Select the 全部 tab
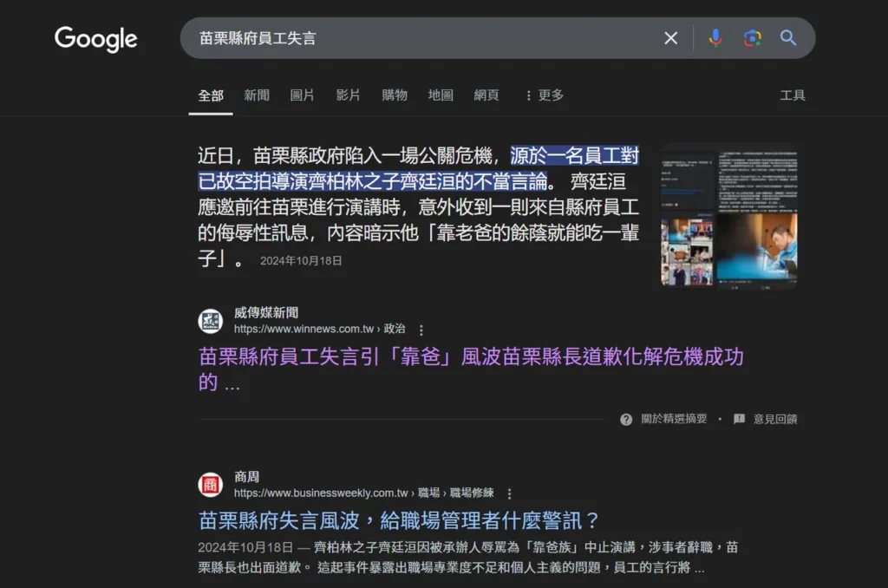 pyautogui.click(x=211, y=95)
